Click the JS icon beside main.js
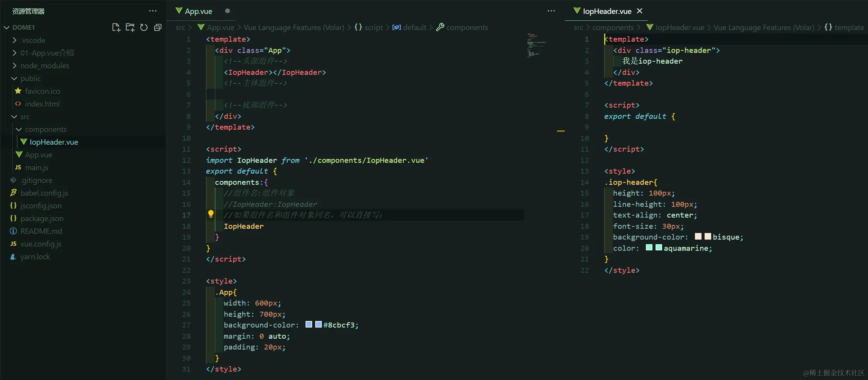The image size is (868, 380). pyautogui.click(x=18, y=167)
